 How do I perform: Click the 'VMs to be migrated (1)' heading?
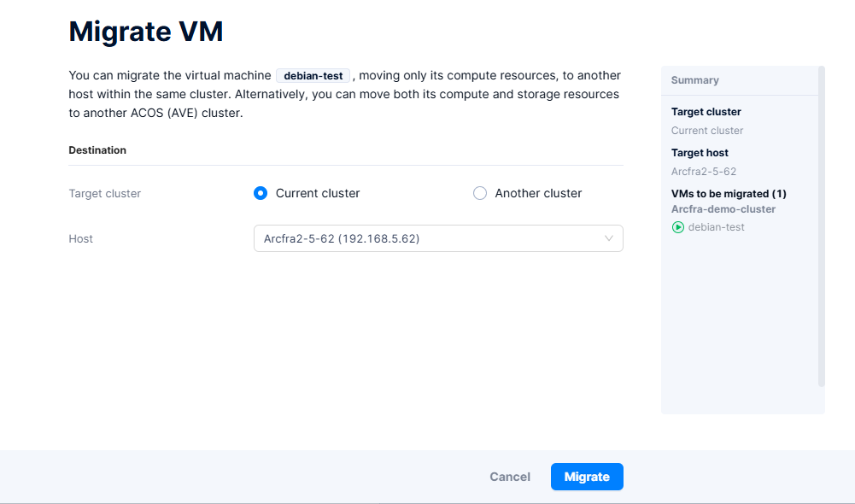tap(729, 194)
